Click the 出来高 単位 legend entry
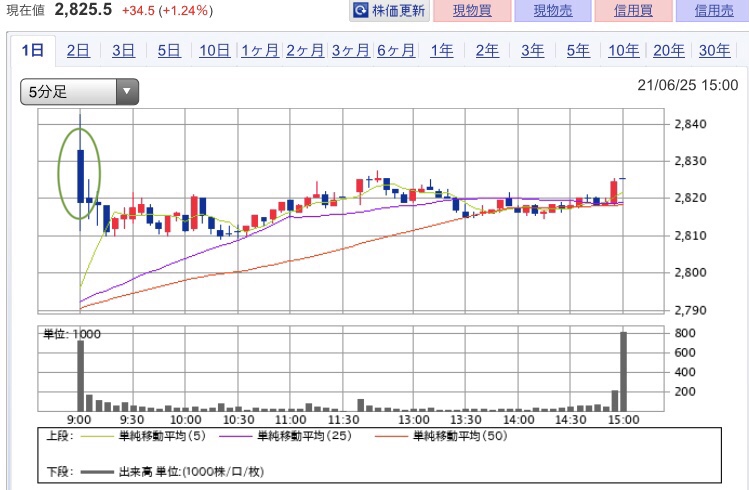Viewport: 749px width, 490px height. (172, 472)
